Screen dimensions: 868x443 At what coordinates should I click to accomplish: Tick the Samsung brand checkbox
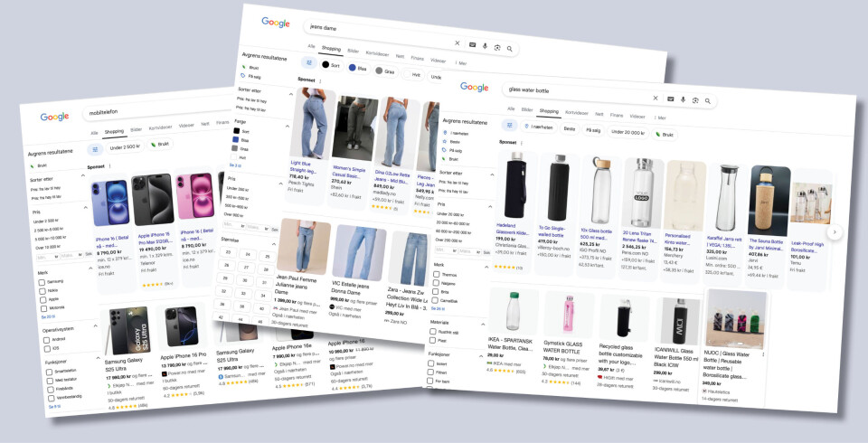(x=42, y=282)
